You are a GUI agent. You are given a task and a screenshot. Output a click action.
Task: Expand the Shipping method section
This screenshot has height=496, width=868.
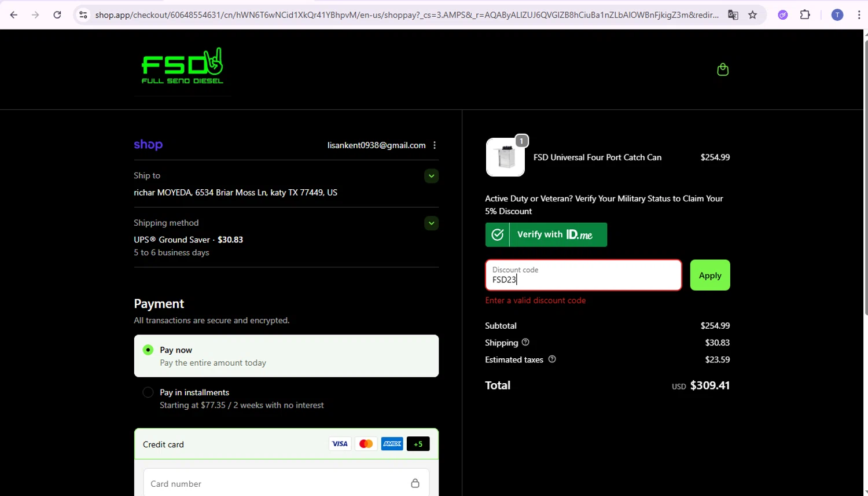pyautogui.click(x=431, y=223)
